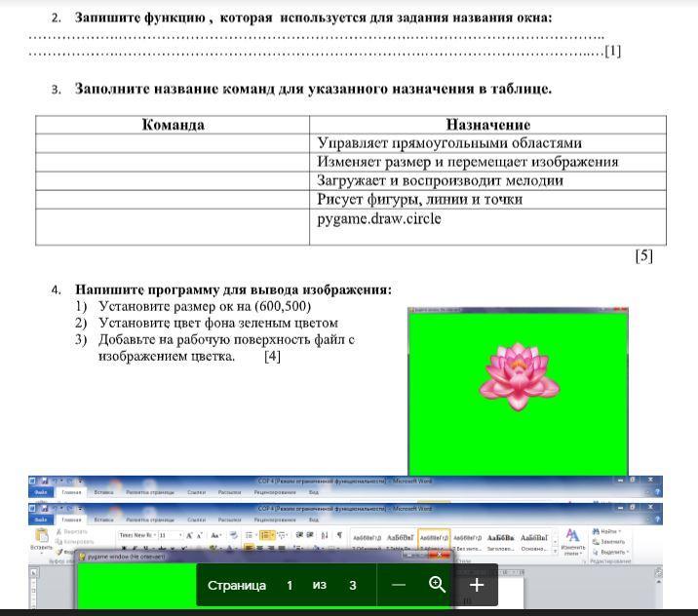
Task: Select the Основно... style in the gallery
Action: click(534, 541)
